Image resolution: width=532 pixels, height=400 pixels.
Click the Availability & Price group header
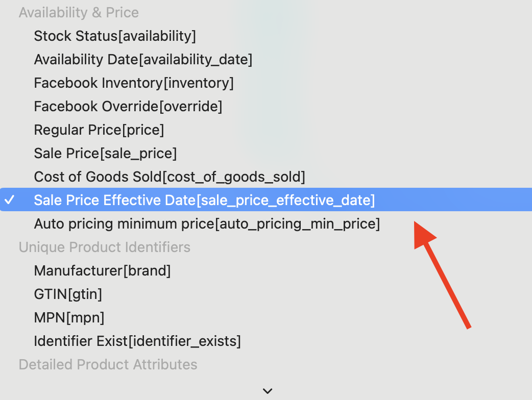click(79, 13)
